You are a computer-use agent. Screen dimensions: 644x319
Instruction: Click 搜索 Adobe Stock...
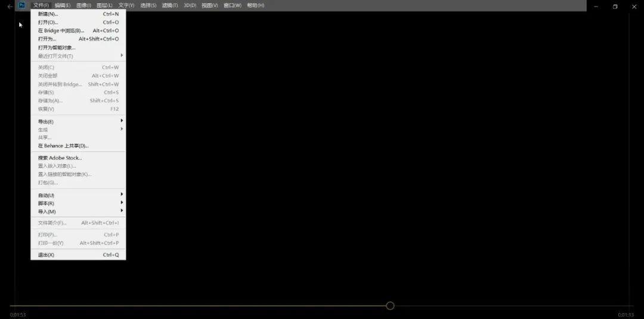pos(60,158)
